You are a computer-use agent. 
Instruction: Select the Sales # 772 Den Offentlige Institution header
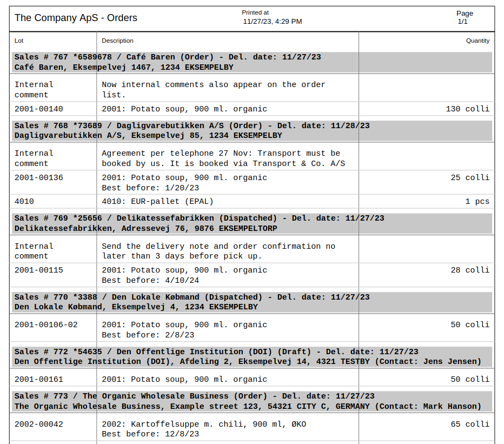coord(216,356)
